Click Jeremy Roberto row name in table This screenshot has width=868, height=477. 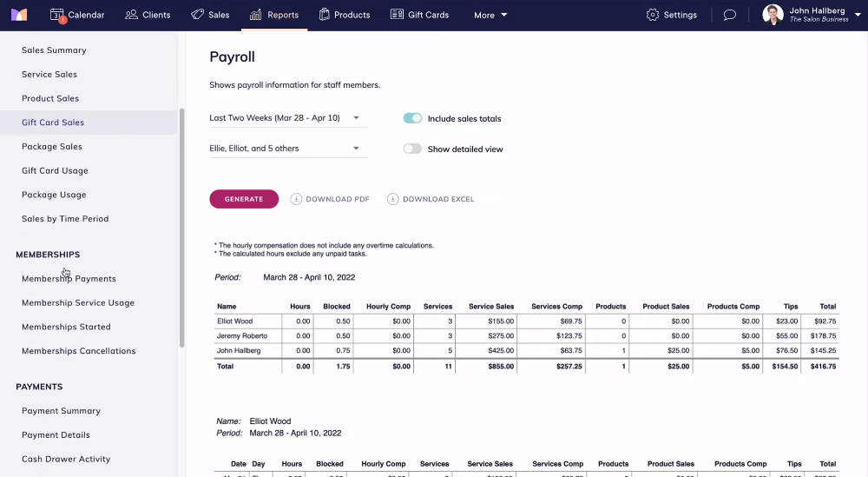(242, 335)
